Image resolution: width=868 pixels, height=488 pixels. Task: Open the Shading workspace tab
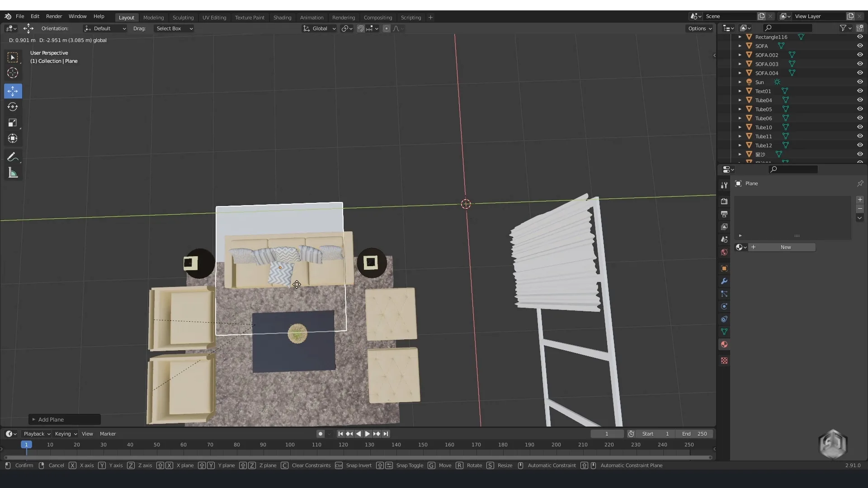[x=281, y=17]
